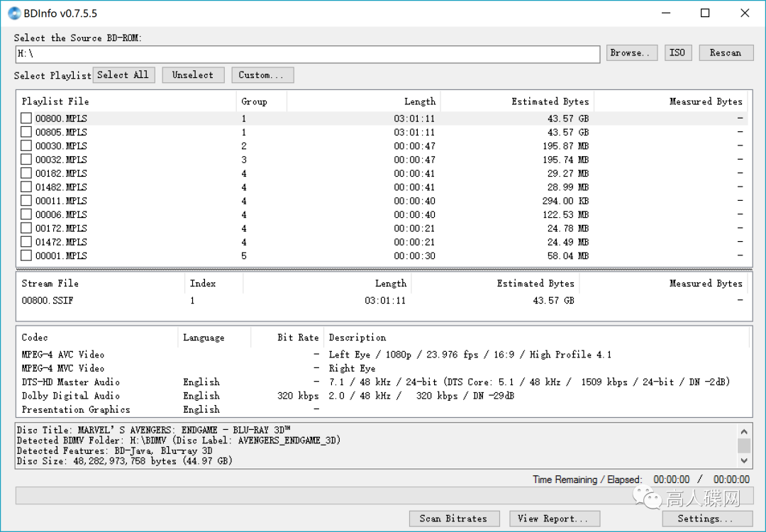The image size is (766, 532).
Task: Sort by Playlist File column header
Action: (126, 101)
